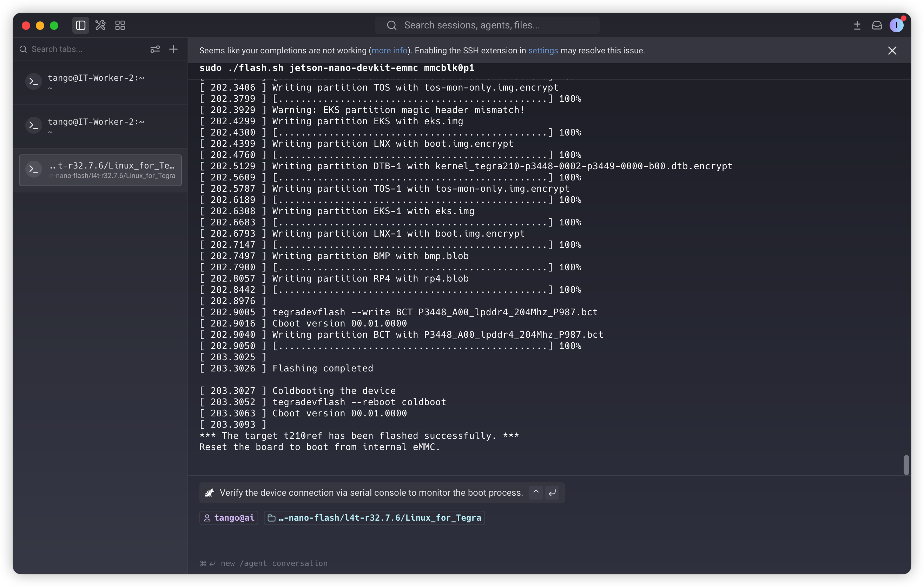Open tab filter options icon
The width and height of the screenshot is (924, 587).
point(155,49)
